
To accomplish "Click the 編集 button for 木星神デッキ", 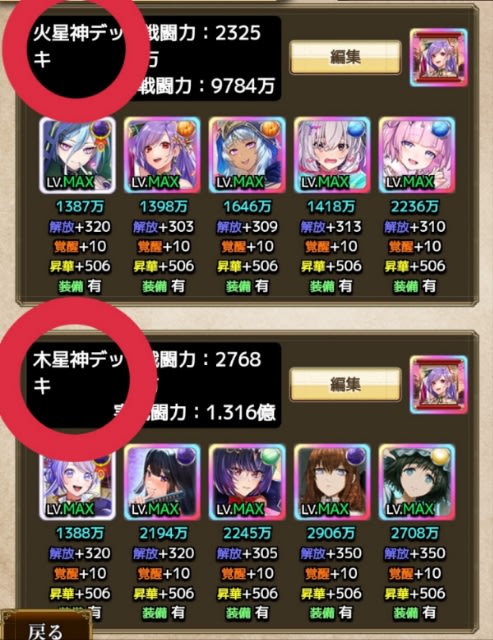I will [345, 384].
